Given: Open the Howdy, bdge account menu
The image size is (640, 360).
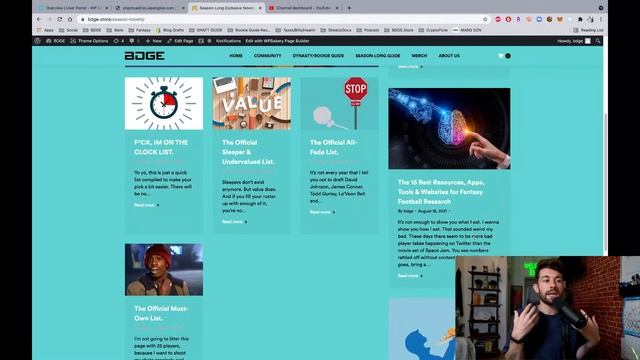Looking at the screenshot, I should pyautogui.click(x=573, y=41).
